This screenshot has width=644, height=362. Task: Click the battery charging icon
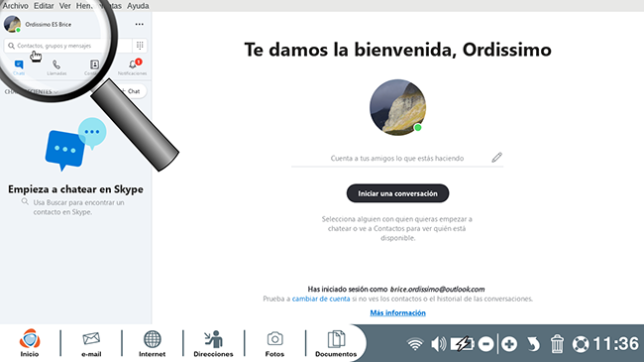click(x=462, y=344)
